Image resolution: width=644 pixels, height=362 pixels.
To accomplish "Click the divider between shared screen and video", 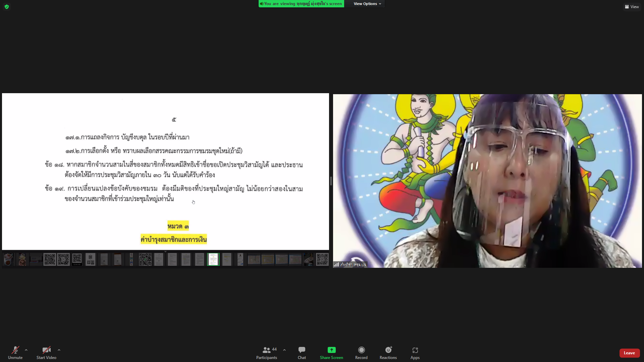I will click(331, 181).
